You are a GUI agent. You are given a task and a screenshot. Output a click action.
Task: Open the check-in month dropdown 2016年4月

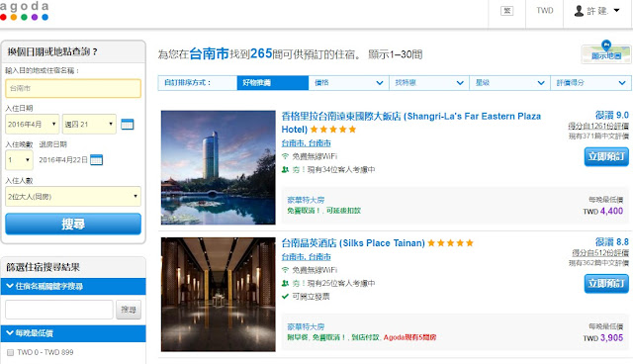tap(33, 124)
